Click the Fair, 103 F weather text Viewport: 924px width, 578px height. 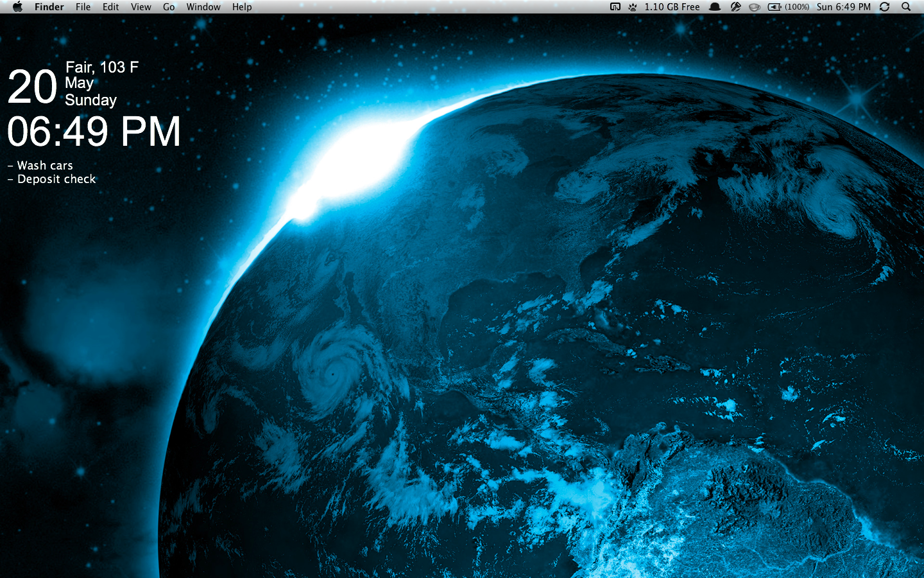102,67
